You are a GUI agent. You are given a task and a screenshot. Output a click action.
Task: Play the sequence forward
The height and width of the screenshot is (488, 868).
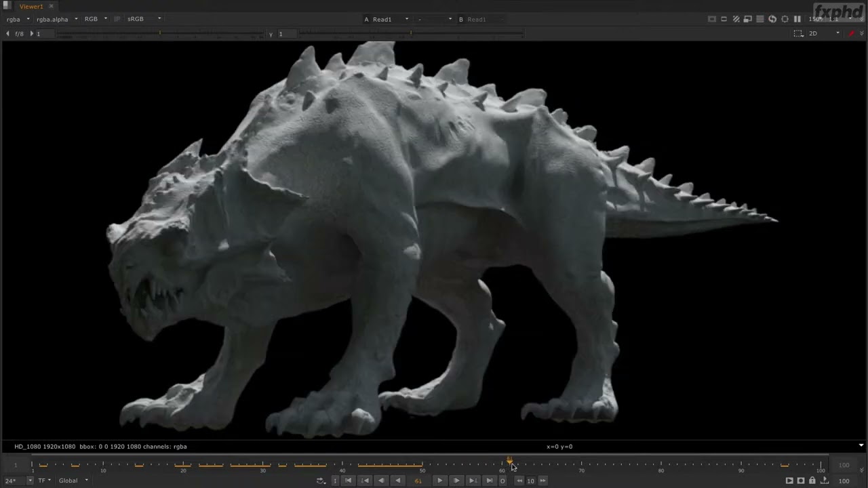tap(439, 481)
